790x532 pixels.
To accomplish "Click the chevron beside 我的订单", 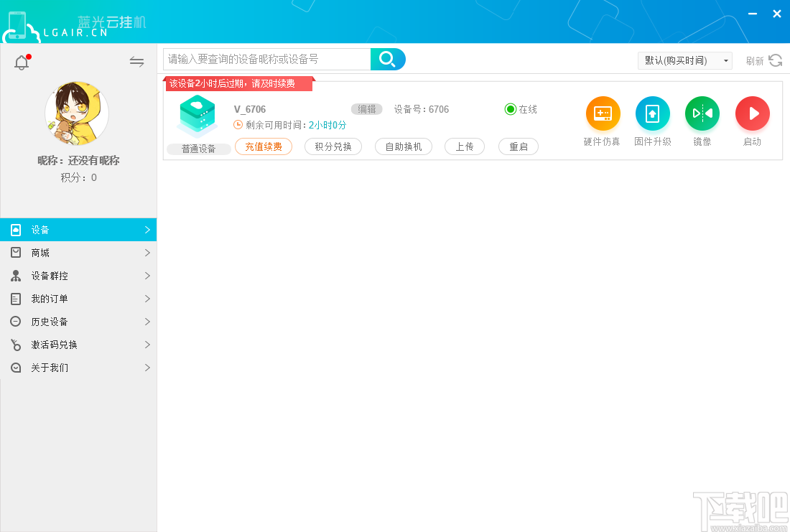I will click(x=147, y=299).
